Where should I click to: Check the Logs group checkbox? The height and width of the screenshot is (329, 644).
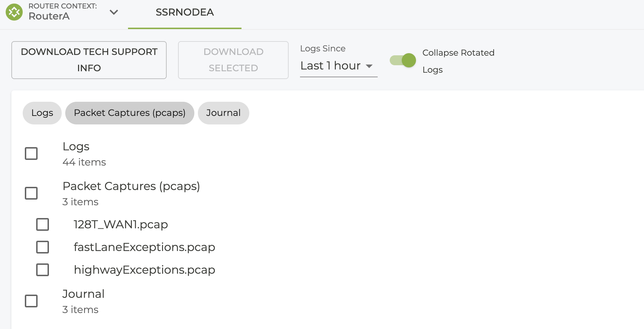[x=31, y=154]
